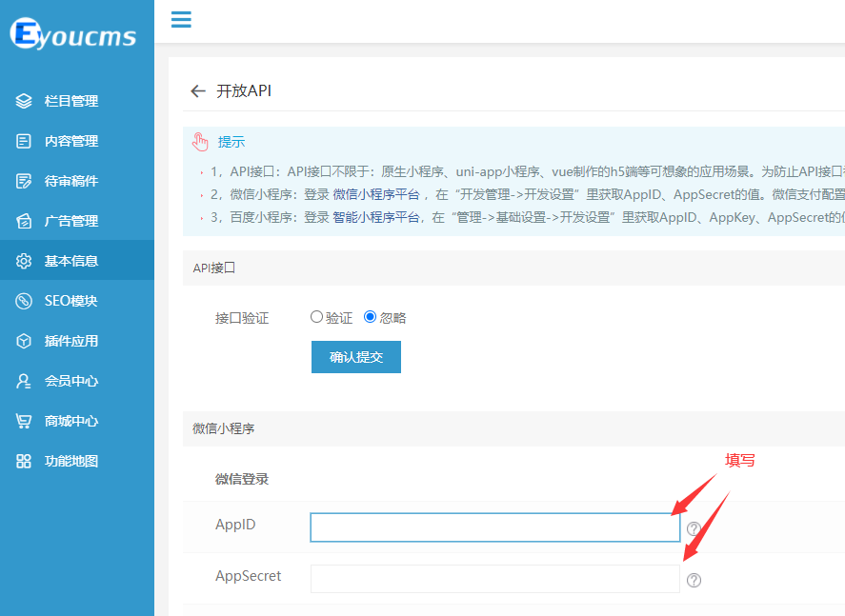Toggle the hamburger menu at top
Viewport: 845px width, 616px height.
[180, 19]
